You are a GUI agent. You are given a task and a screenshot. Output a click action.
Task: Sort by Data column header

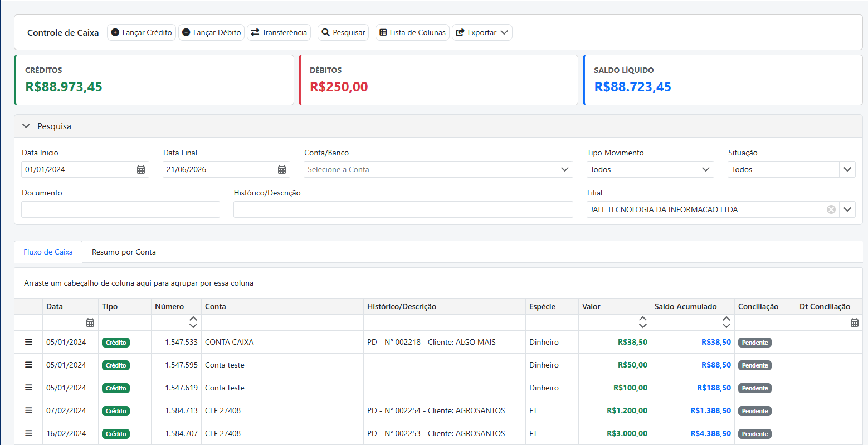70,306
